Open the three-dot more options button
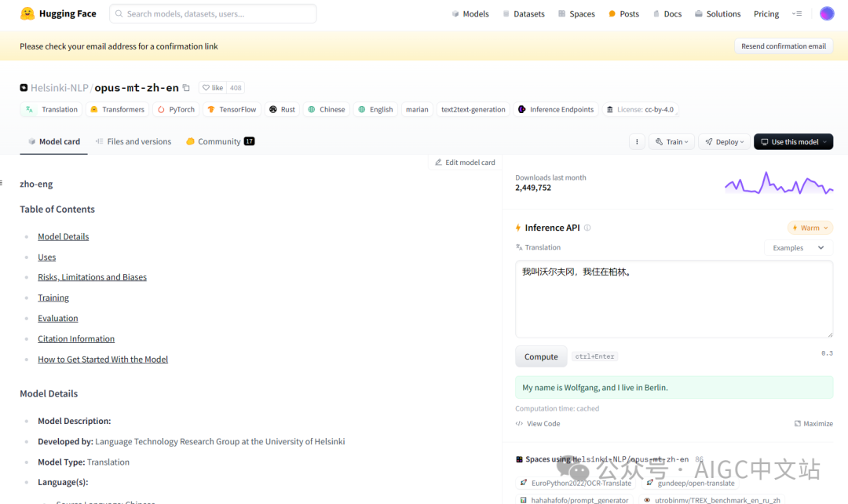The width and height of the screenshot is (848, 504). click(x=637, y=141)
